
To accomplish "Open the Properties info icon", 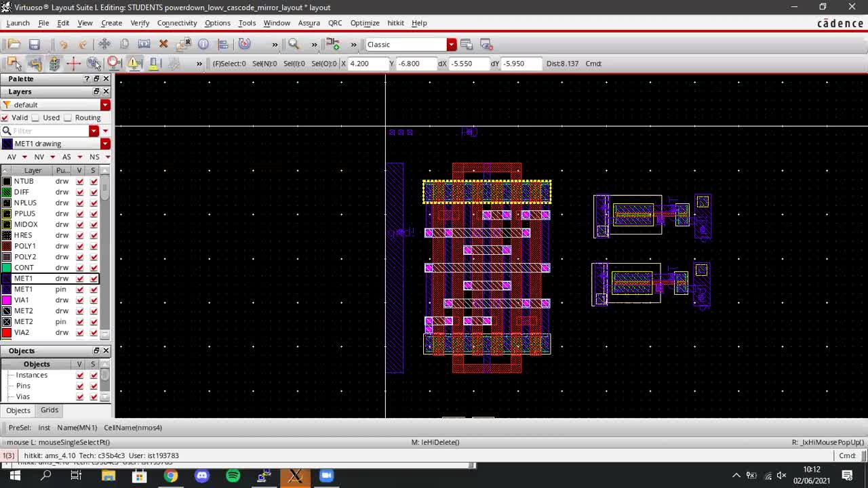I will [203, 44].
